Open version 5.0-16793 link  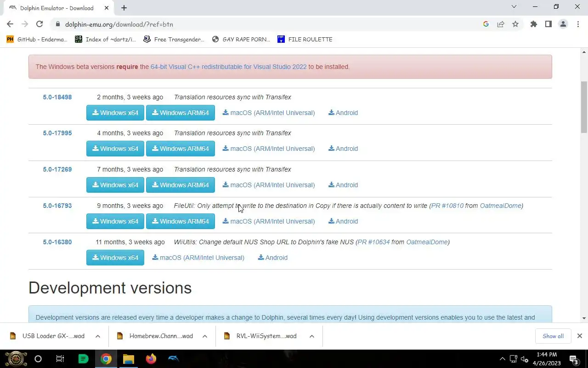pyautogui.click(x=57, y=206)
